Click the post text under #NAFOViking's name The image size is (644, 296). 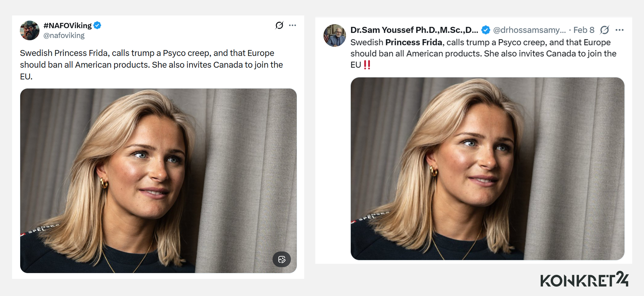tap(151, 64)
